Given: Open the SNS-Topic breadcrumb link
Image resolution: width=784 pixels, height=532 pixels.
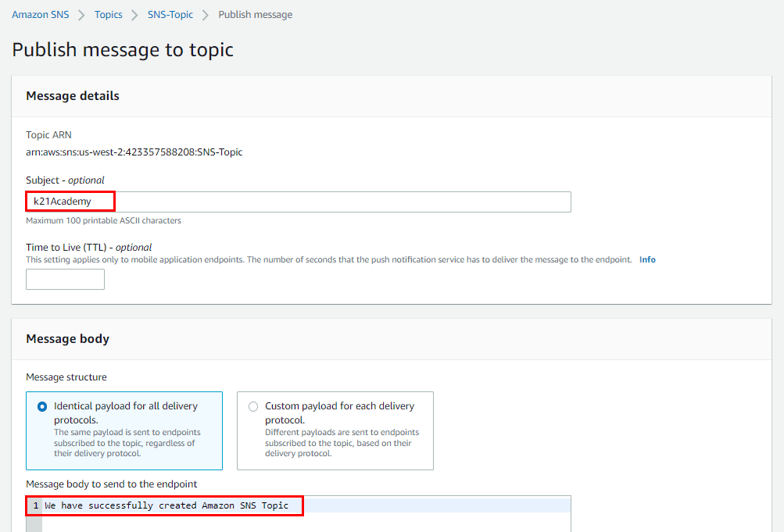Looking at the screenshot, I should [x=170, y=15].
